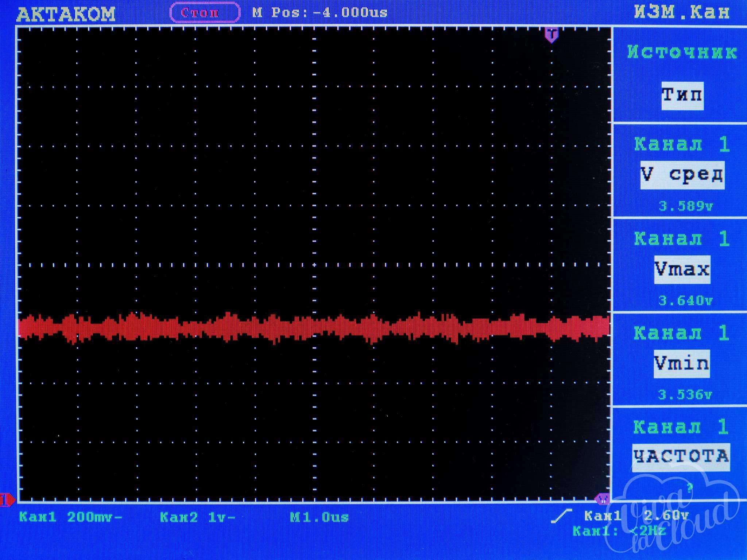Click the Кан1: <2Hz frequency readout
This screenshot has height=560, width=747.
[620, 531]
